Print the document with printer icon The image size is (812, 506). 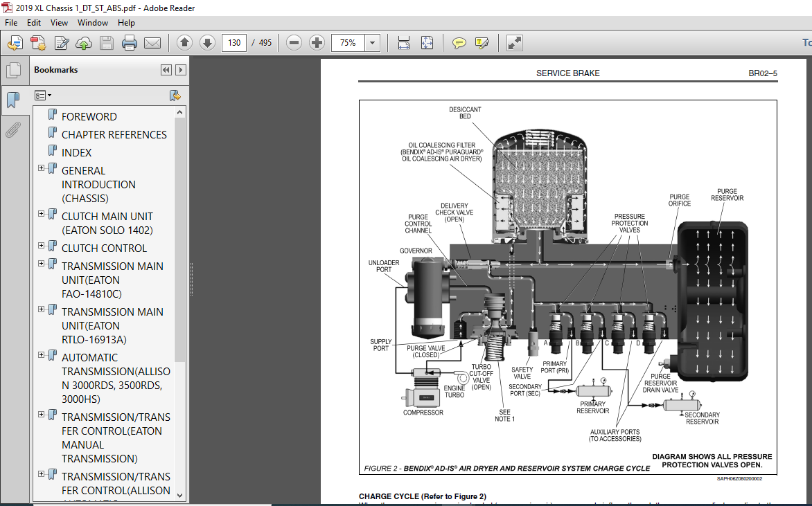[130, 43]
